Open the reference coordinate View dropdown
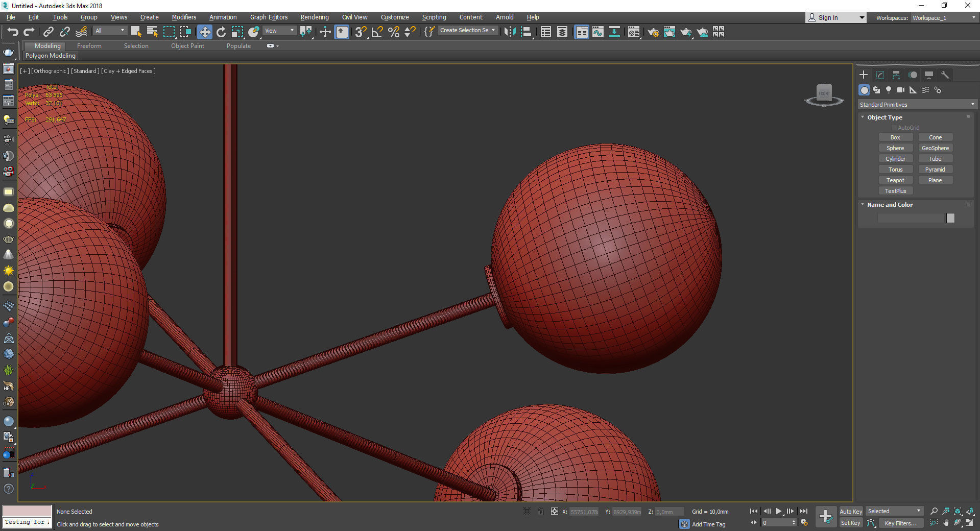980x531 pixels. [x=279, y=31]
